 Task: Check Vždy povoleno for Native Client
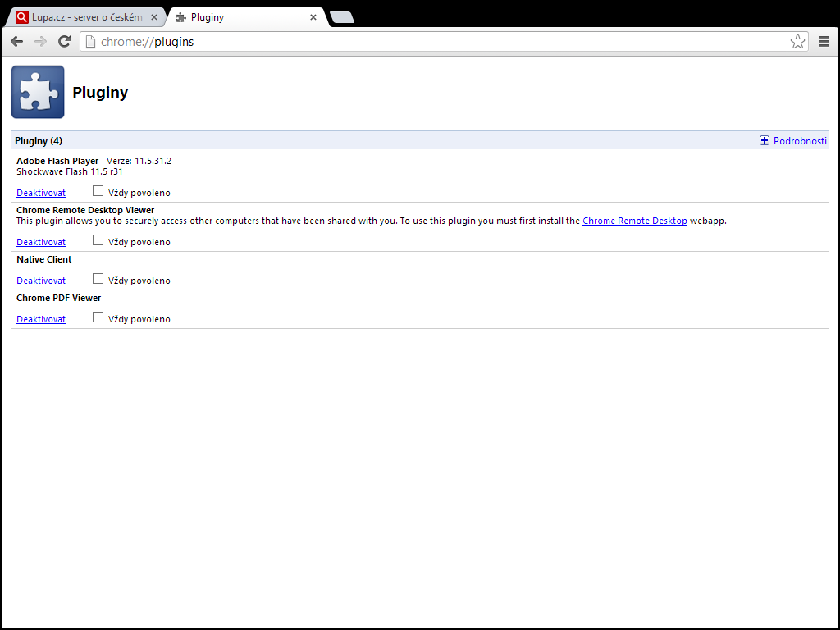click(98, 279)
